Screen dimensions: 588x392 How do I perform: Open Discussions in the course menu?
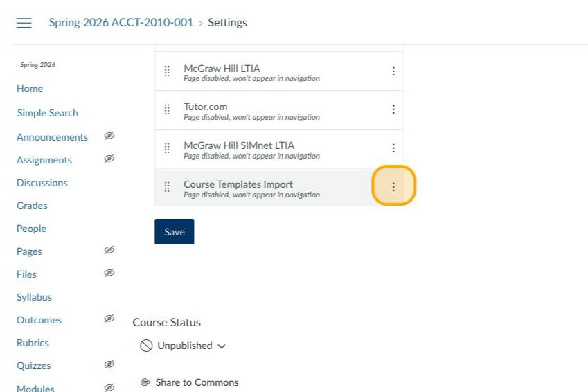(x=42, y=183)
